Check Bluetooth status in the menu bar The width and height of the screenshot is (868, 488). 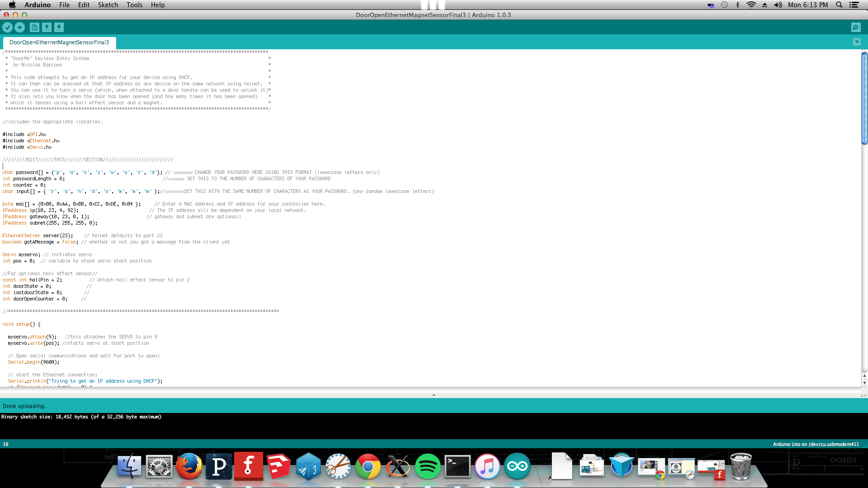738,5
